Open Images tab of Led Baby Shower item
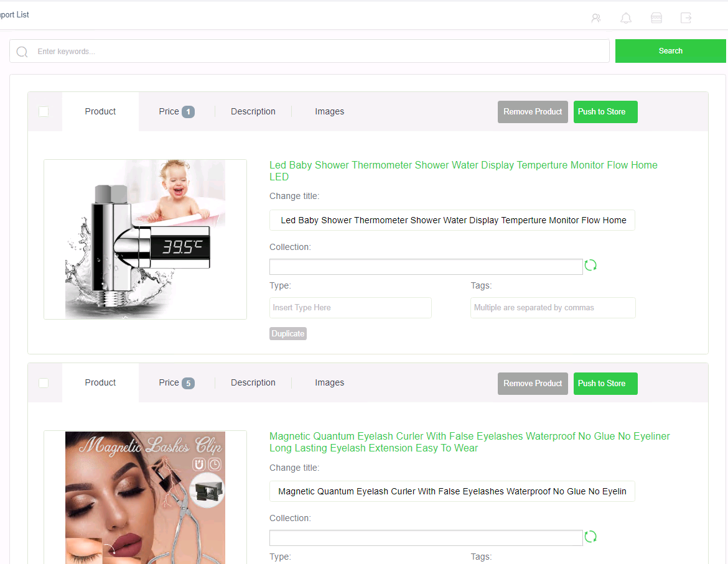The width and height of the screenshot is (728, 564). click(x=330, y=112)
